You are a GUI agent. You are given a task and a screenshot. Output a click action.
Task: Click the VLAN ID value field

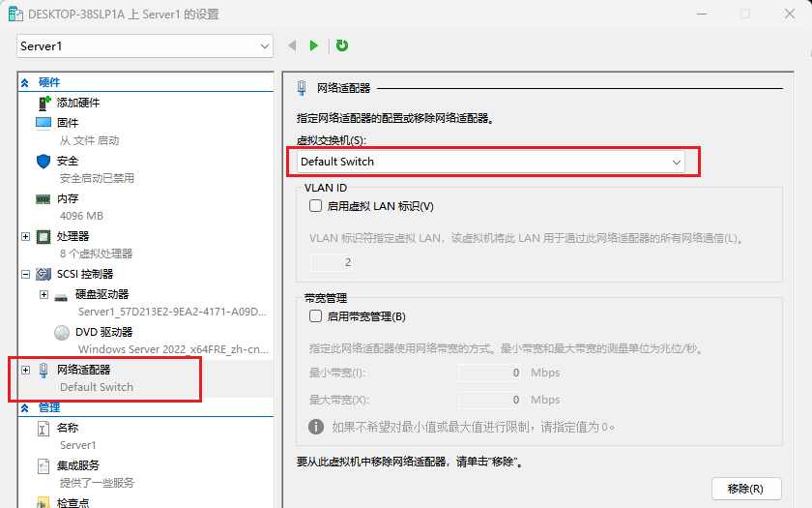coord(332,262)
